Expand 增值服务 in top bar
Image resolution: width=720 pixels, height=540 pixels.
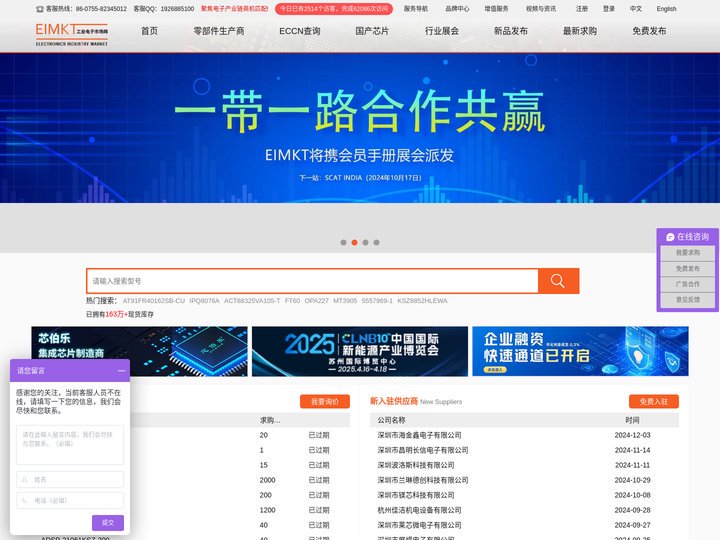pos(496,9)
